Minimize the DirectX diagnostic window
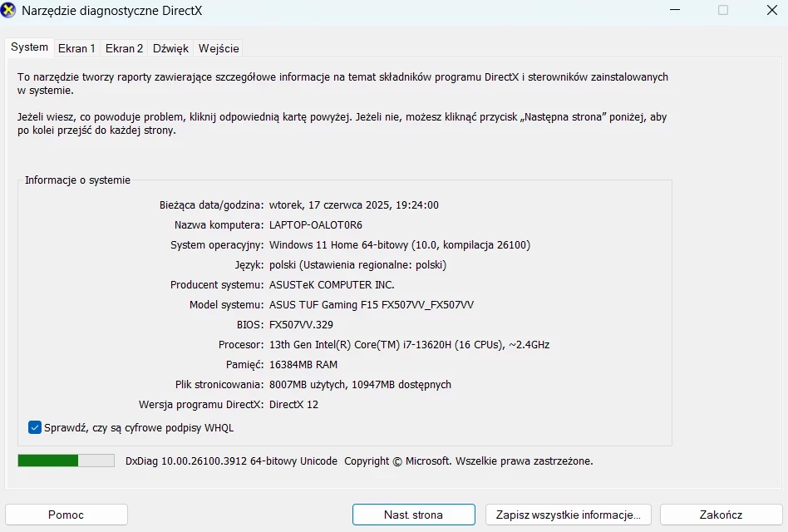788x532 pixels. click(x=675, y=10)
